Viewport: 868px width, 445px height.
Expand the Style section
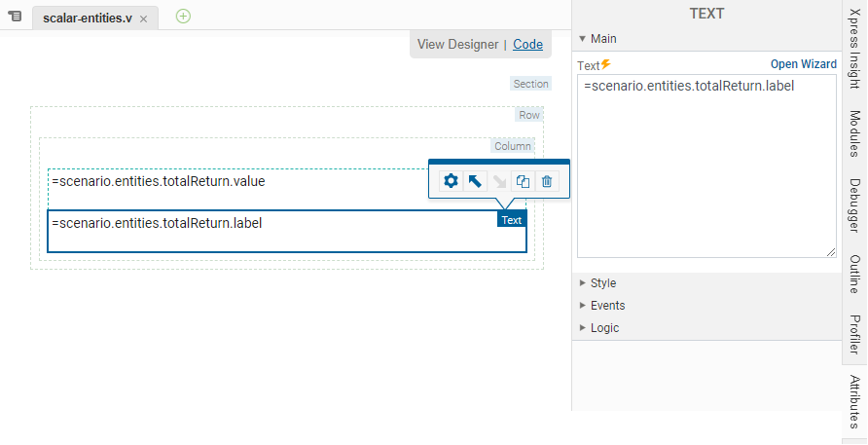(x=603, y=283)
